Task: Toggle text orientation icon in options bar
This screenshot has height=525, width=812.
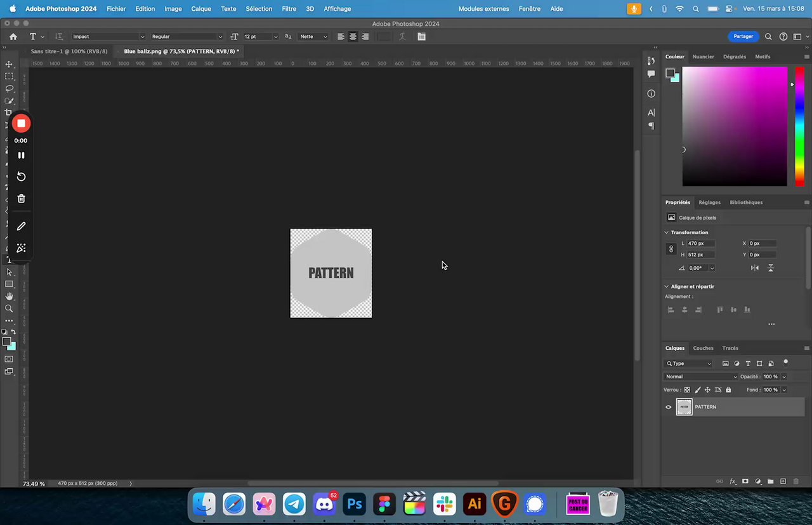Action: click(x=59, y=37)
